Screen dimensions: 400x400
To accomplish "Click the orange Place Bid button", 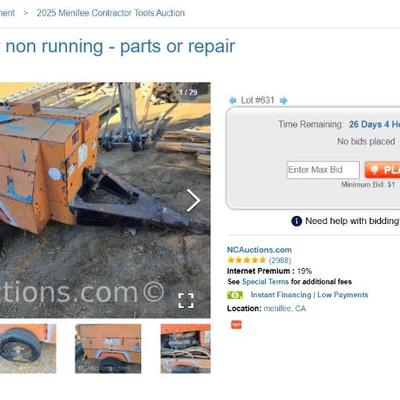I will tap(382, 170).
